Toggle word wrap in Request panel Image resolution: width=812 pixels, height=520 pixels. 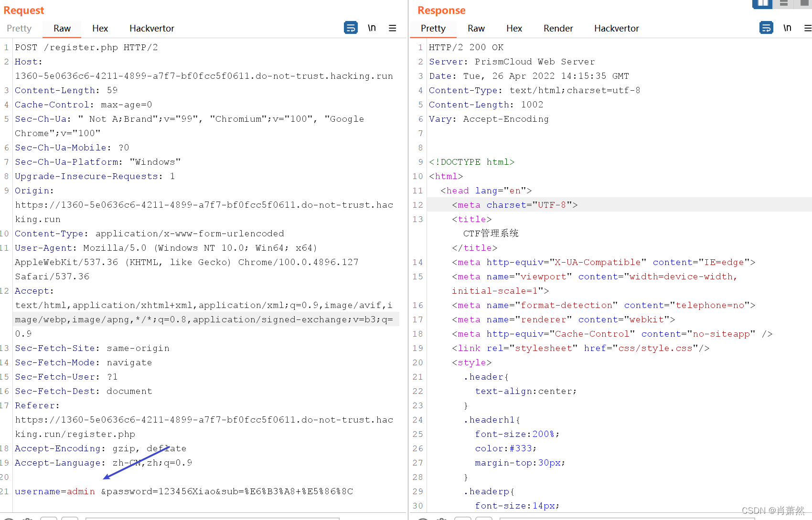351,28
